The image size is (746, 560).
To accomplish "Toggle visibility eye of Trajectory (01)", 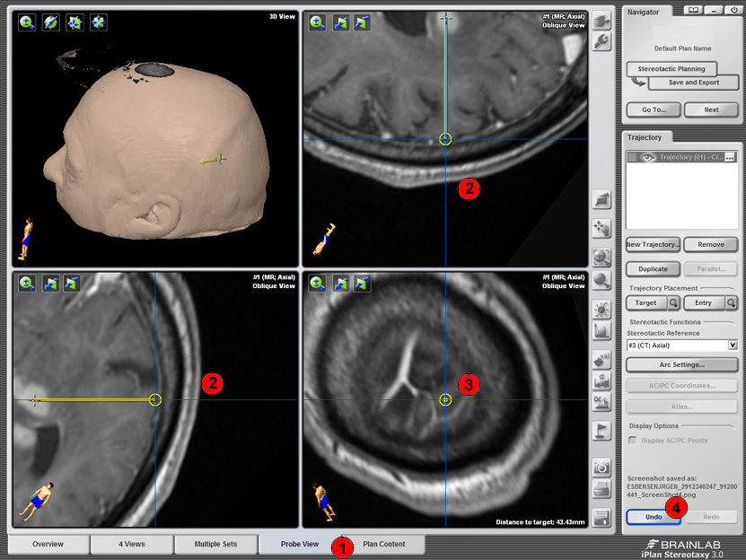I will (x=649, y=158).
